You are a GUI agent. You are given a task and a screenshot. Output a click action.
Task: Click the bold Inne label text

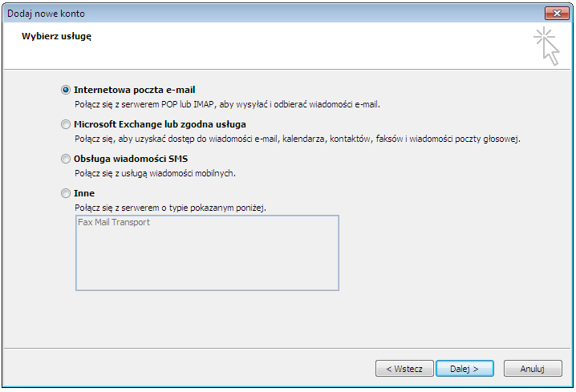point(84,193)
